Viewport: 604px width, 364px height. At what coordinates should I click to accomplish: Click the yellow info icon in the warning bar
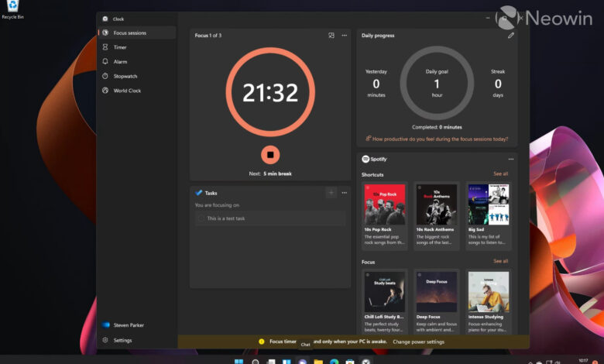click(262, 342)
